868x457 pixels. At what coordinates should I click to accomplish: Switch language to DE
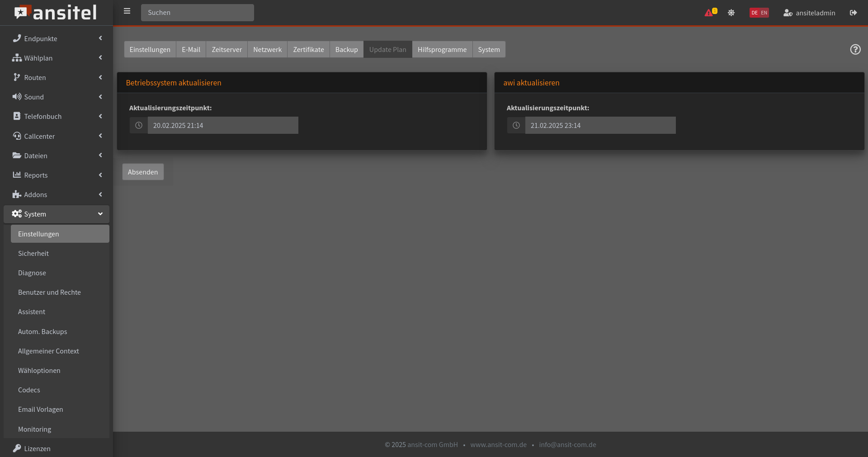click(x=755, y=13)
